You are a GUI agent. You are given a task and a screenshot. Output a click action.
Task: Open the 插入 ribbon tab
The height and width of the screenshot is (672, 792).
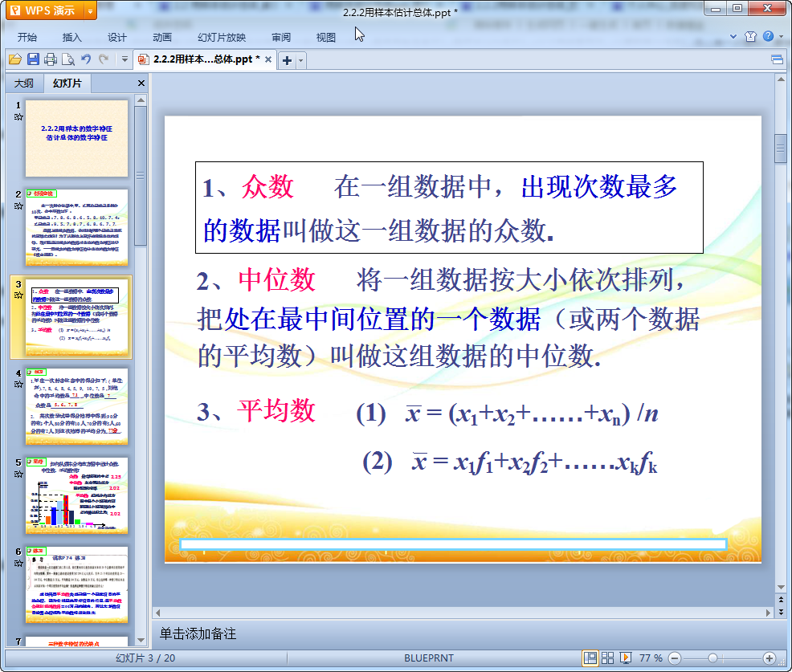(x=71, y=38)
